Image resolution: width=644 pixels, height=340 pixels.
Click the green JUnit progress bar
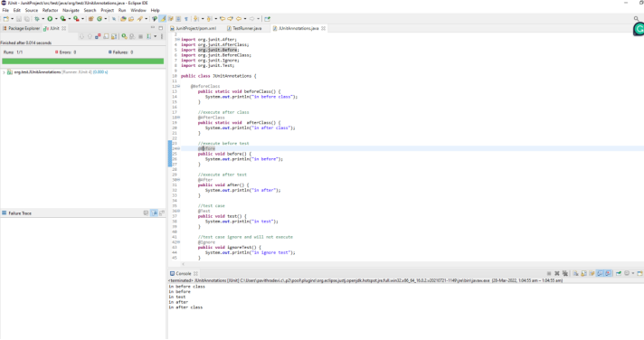click(82, 61)
